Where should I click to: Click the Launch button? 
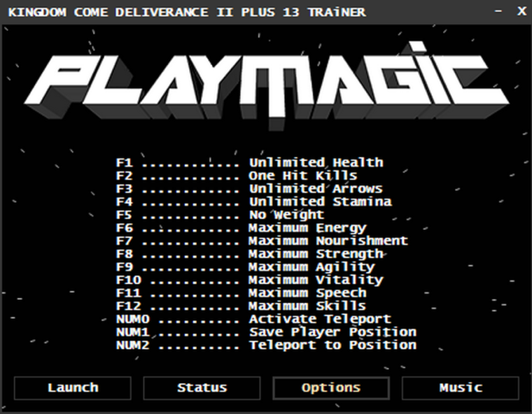pos(73,387)
